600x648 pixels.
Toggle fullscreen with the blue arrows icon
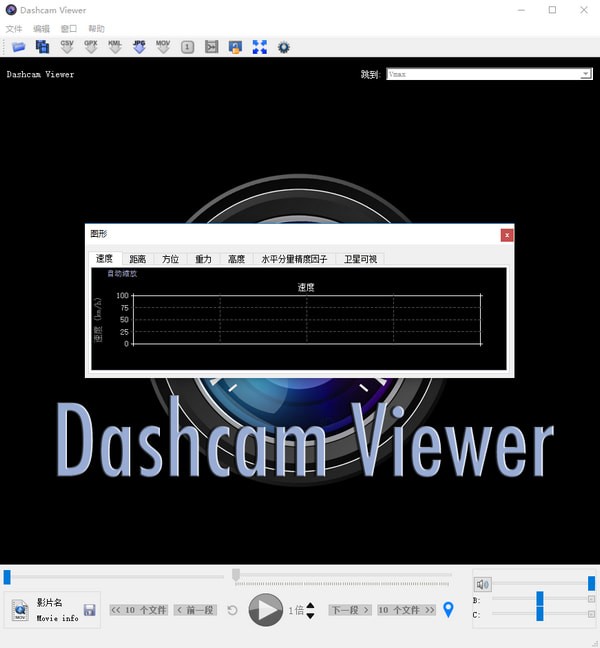tap(260, 47)
